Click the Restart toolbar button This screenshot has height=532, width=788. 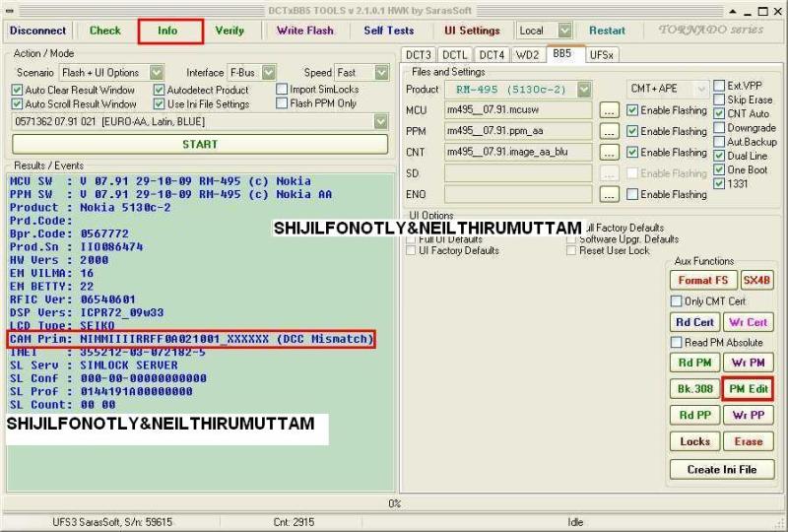pos(607,31)
